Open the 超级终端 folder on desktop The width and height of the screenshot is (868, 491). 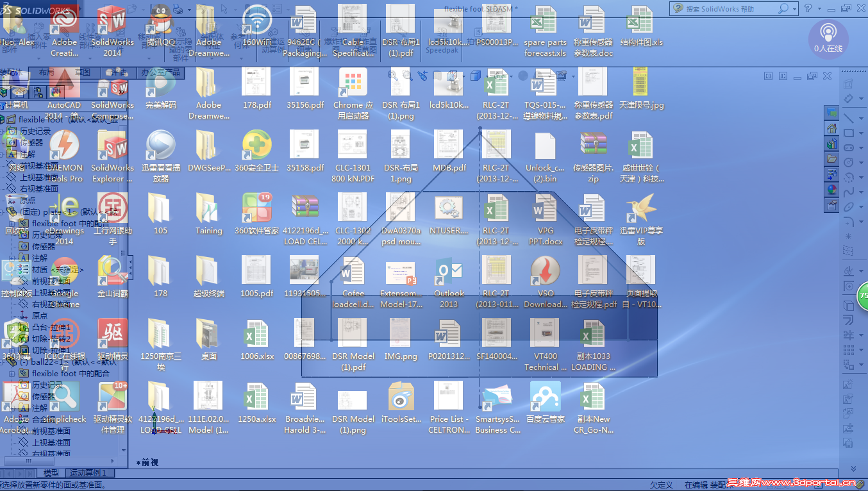208,277
